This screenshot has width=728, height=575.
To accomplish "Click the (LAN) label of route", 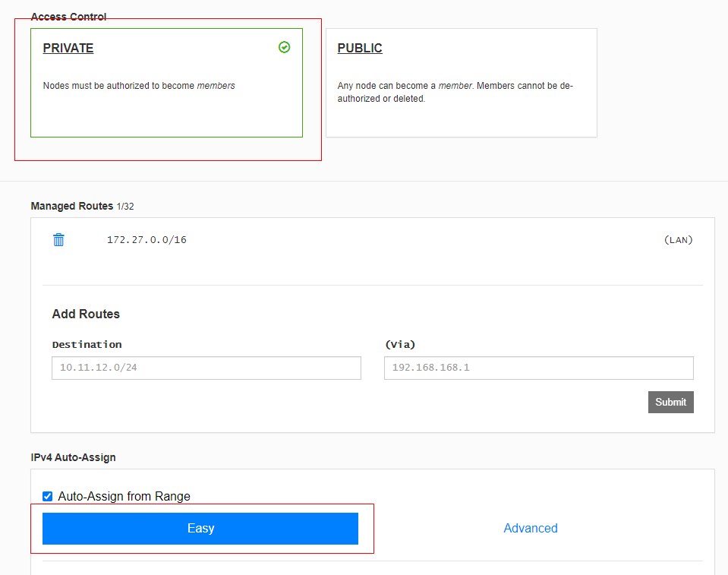I will (679, 240).
